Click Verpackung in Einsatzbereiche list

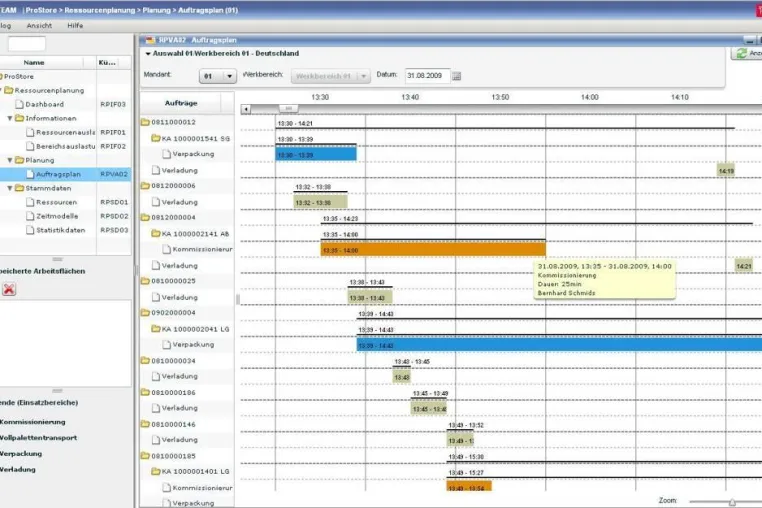coord(21,454)
